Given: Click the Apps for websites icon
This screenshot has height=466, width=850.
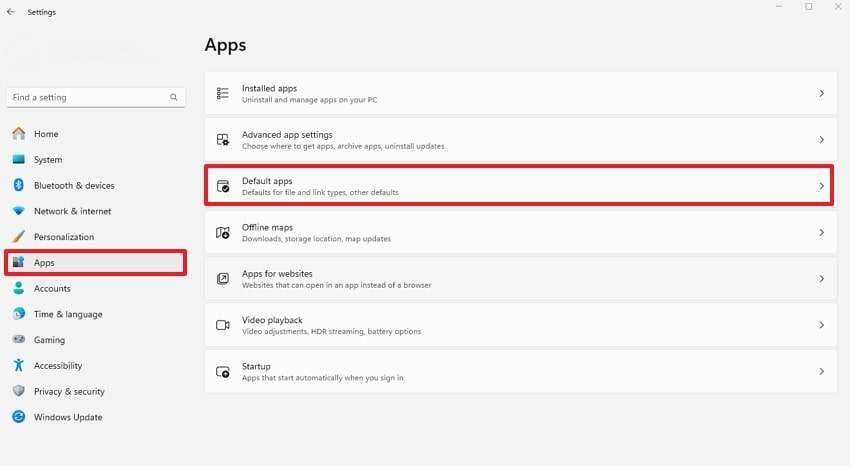Looking at the screenshot, I should 223,279.
